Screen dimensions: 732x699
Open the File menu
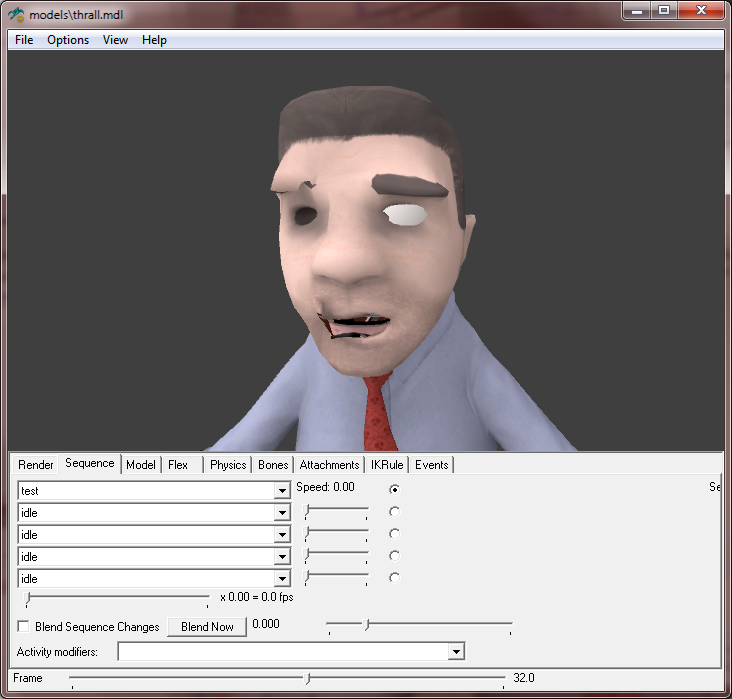click(x=24, y=40)
